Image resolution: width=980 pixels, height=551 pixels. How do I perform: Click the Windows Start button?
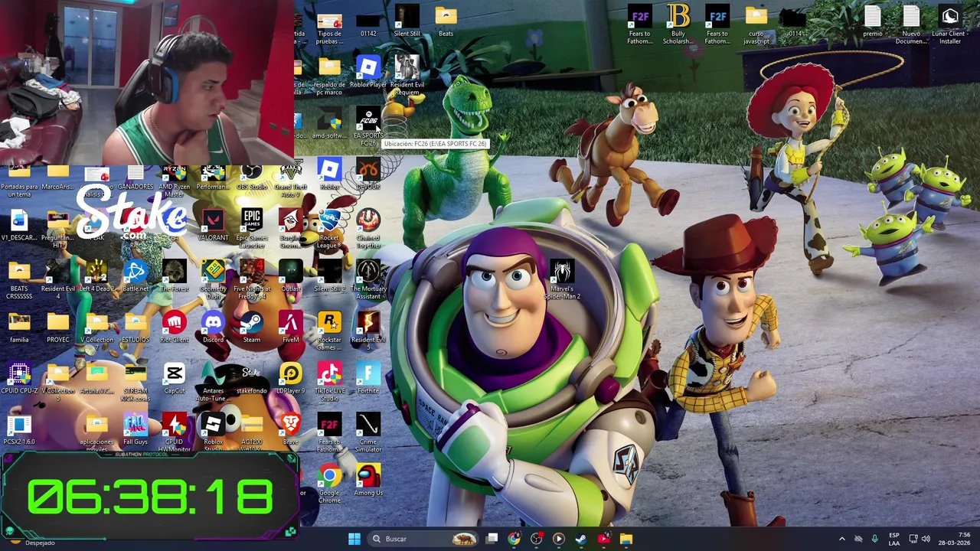pos(354,539)
